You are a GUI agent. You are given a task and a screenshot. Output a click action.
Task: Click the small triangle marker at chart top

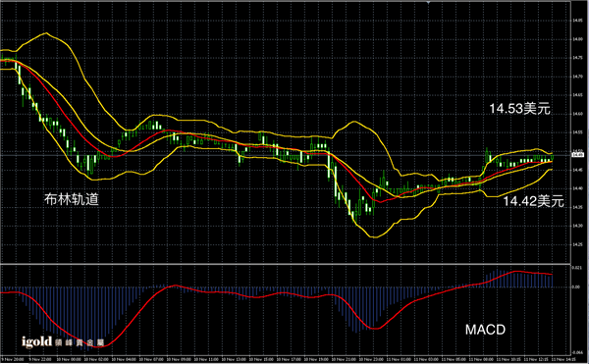(x=428, y=2)
